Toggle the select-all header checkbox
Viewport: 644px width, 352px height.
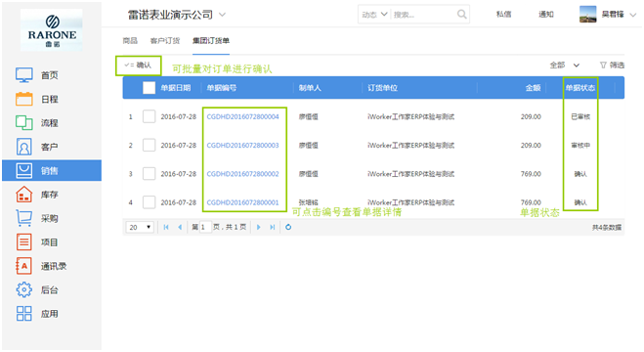(150, 87)
